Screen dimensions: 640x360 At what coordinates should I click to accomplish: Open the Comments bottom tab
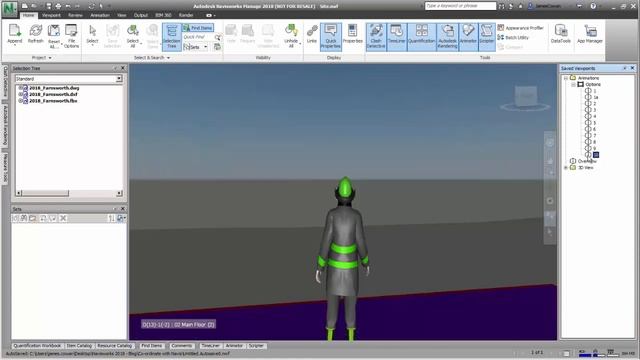click(x=182, y=346)
